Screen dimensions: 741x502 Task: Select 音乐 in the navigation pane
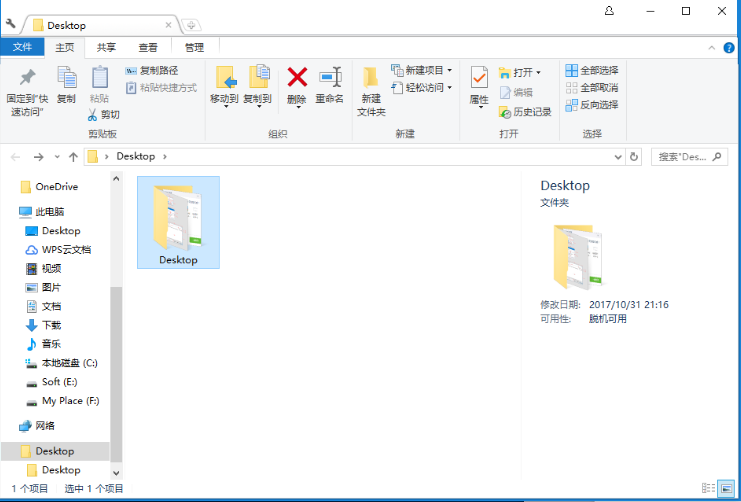point(43,344)
